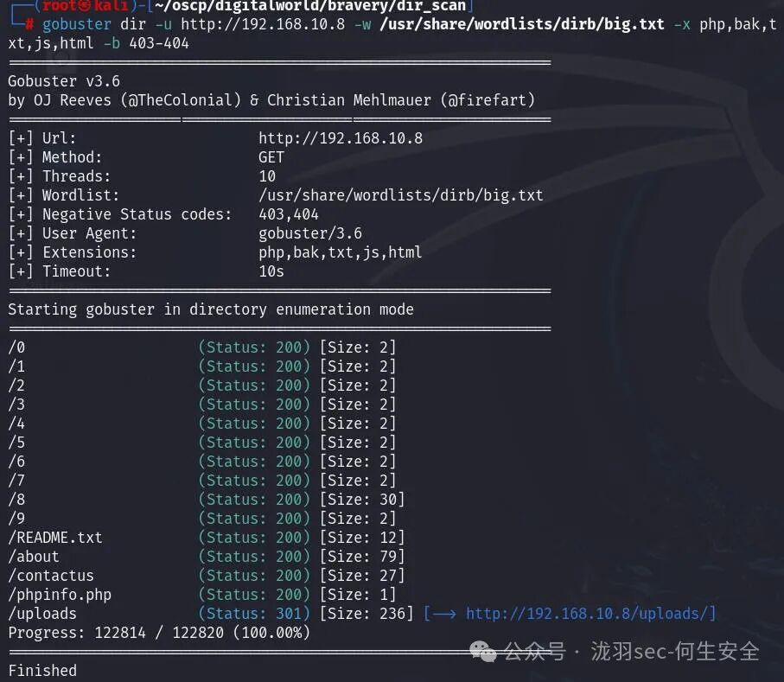Click the Gobuster v3.6 version line
This screenshot has height=682, width=784.
(x=64, y=81)
